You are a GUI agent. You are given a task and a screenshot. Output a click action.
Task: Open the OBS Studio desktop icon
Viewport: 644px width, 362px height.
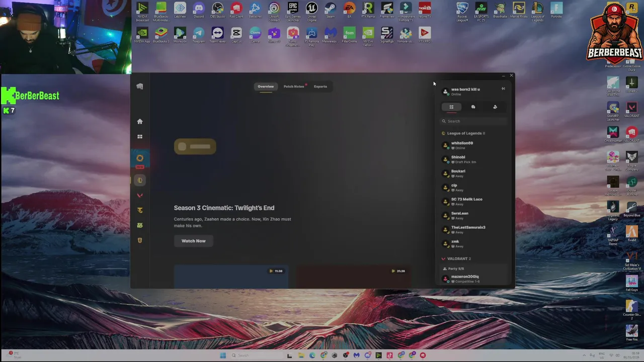point(217,11)
